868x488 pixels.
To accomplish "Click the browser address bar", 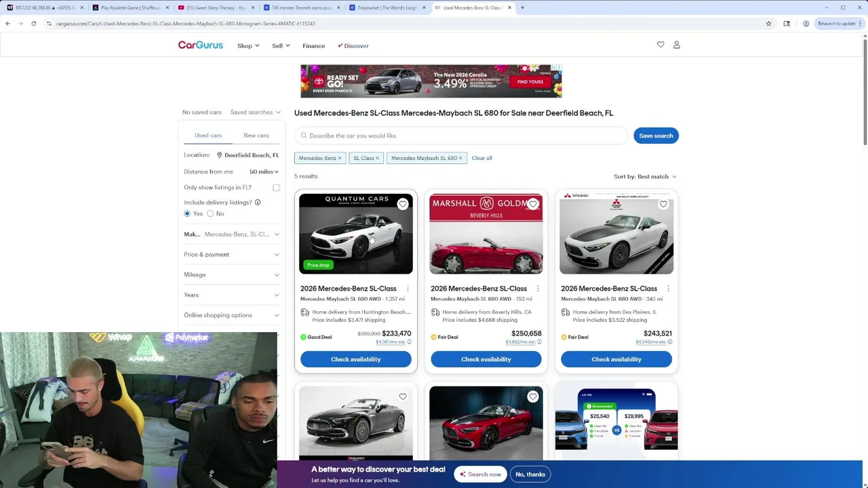I will tap(407, 23).
